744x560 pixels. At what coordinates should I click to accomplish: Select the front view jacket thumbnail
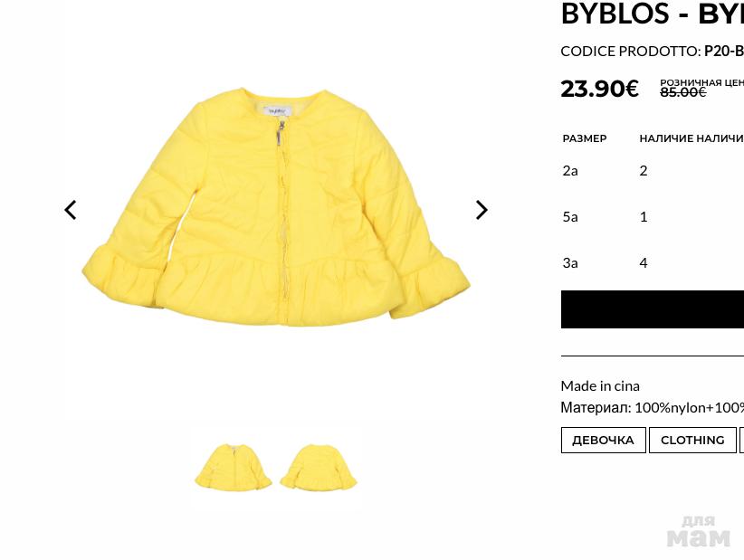pos(233,467)
